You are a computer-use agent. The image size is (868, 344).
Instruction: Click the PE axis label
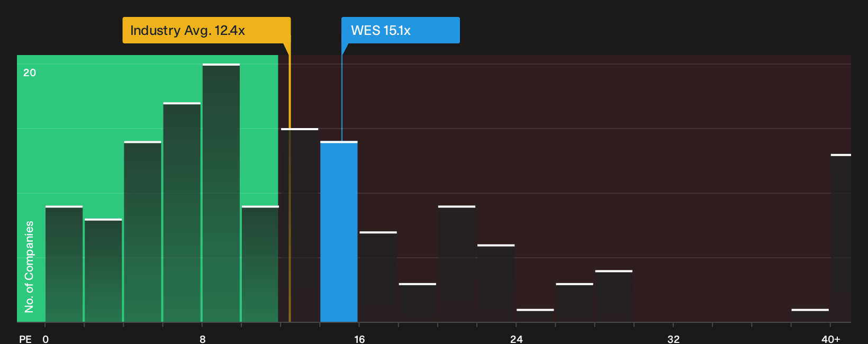point(25,339)
